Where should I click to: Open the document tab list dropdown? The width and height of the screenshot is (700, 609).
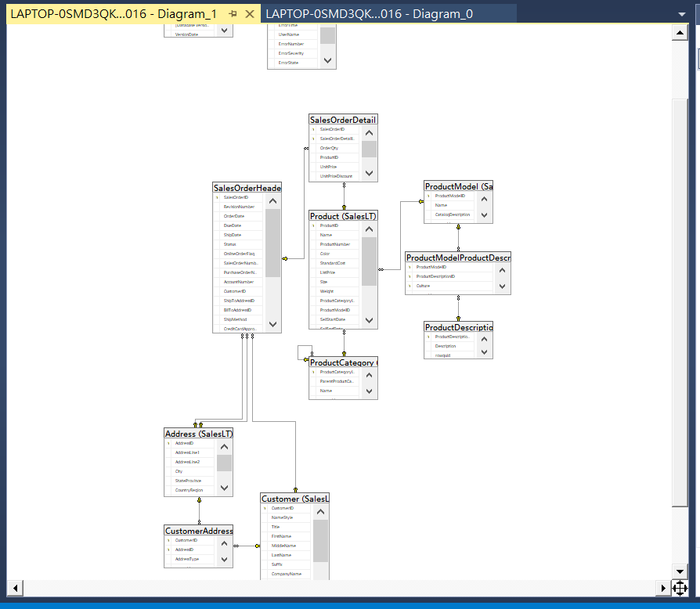(x=682, y=14)
